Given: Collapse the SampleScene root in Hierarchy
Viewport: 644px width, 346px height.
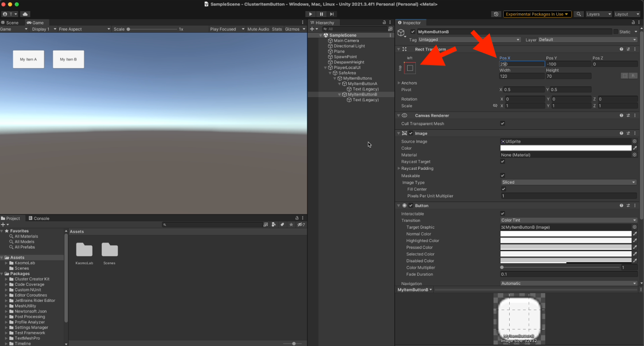Looking at the screenshot, I should (321, 35).
